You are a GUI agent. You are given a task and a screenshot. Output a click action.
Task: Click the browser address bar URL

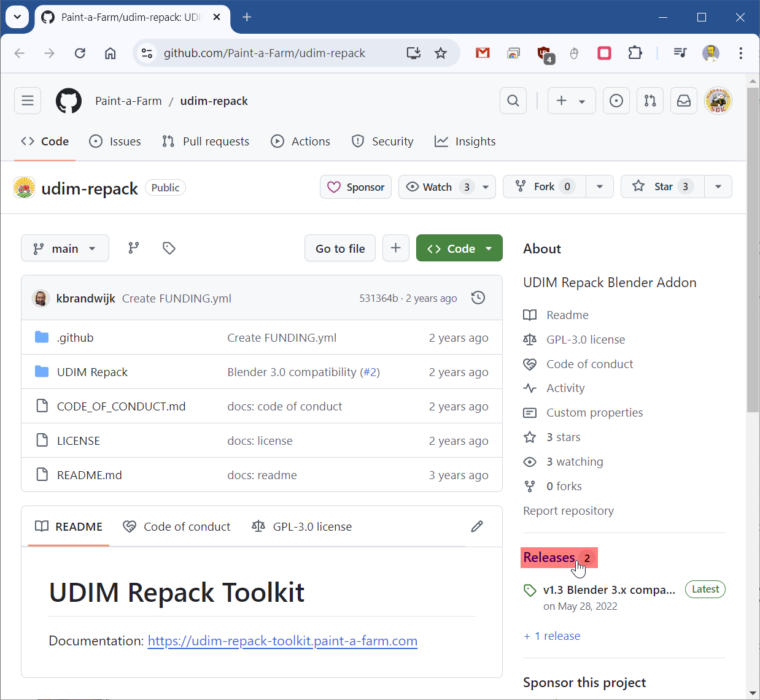click(265, 53)
